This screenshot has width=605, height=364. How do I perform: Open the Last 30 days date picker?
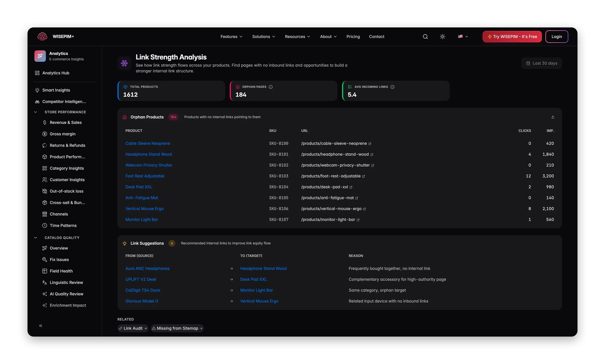(x=541, y=63)
